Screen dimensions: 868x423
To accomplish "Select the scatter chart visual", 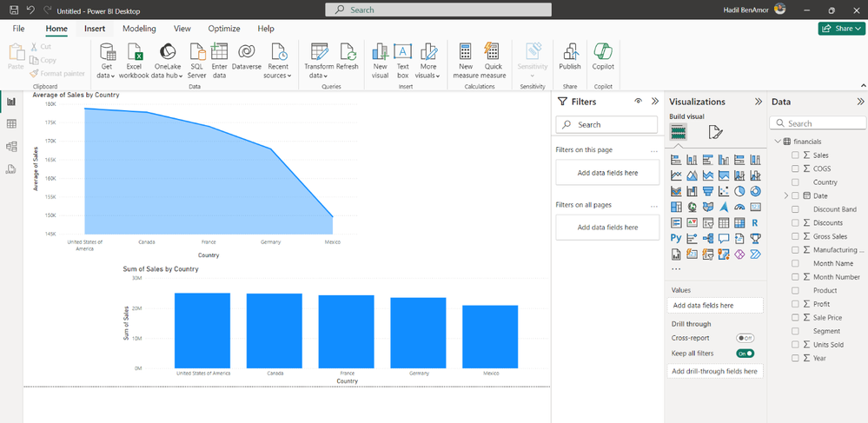I will (724, 191).
